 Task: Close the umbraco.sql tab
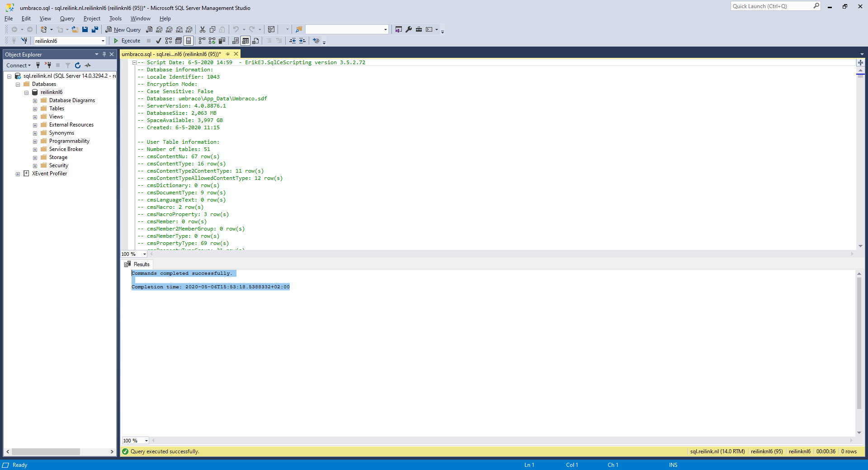point(236,54)
